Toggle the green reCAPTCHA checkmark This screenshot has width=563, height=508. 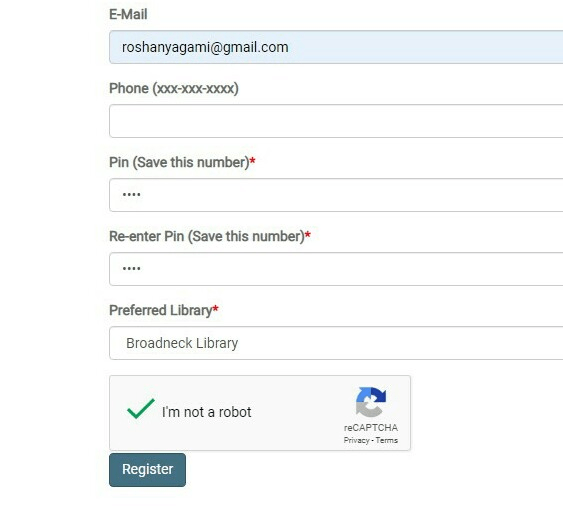point(141,409)
